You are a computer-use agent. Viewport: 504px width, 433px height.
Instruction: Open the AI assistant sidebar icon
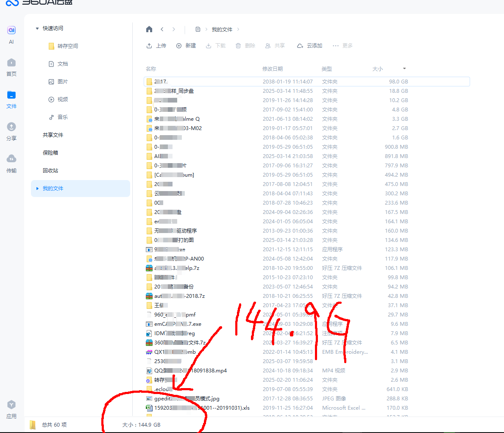tap(11, 31)
